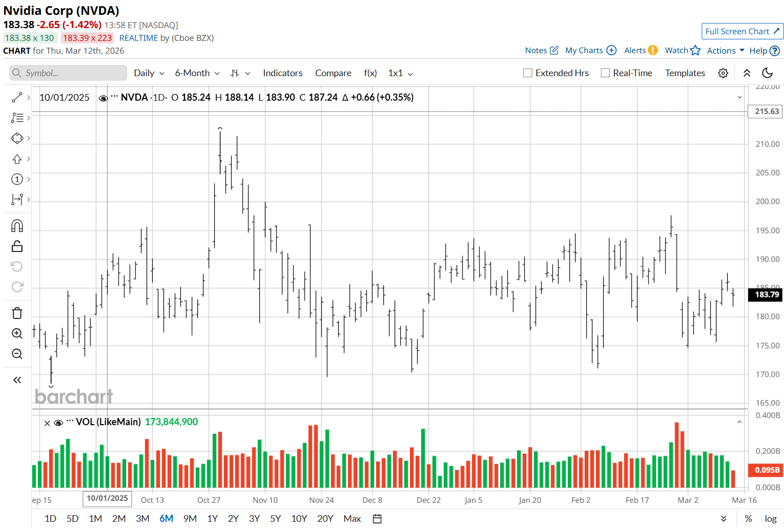
Task: Click the 215.63 crosshair price label
Action: click(x=765, y=111)
